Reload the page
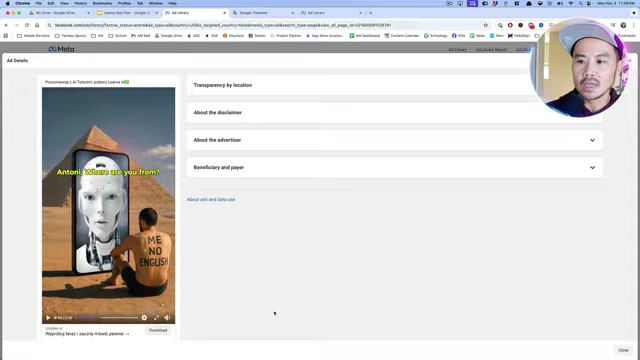The image size is (640, 360). [x=27, y=25]
